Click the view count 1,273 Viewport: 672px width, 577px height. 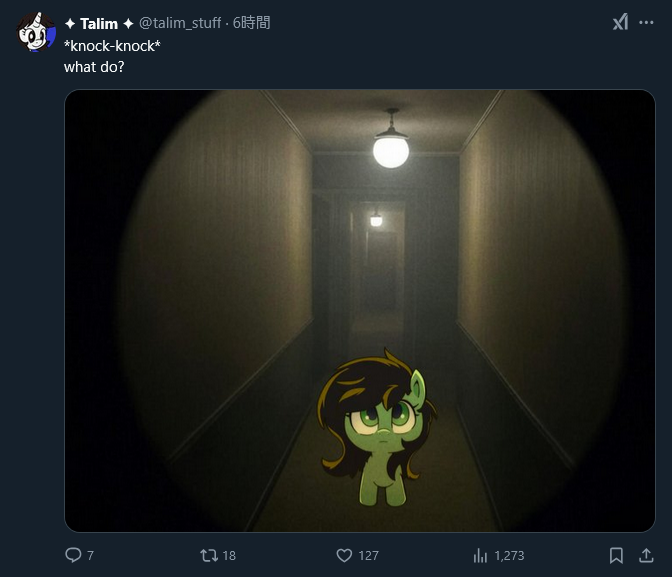click(x=509, y=556)
